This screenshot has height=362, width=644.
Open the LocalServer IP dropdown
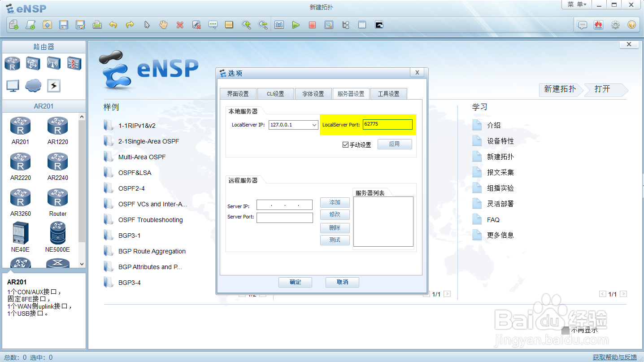click(315, 124)
